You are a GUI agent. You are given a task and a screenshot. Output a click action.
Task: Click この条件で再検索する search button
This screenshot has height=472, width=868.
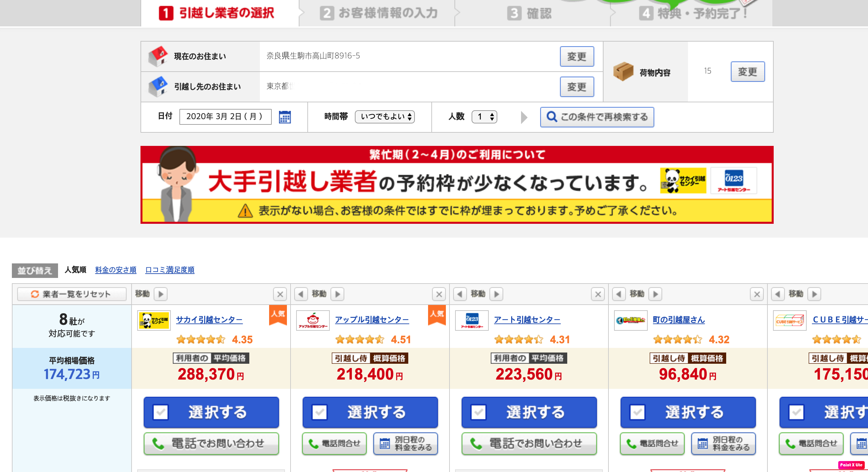point(597,117)
